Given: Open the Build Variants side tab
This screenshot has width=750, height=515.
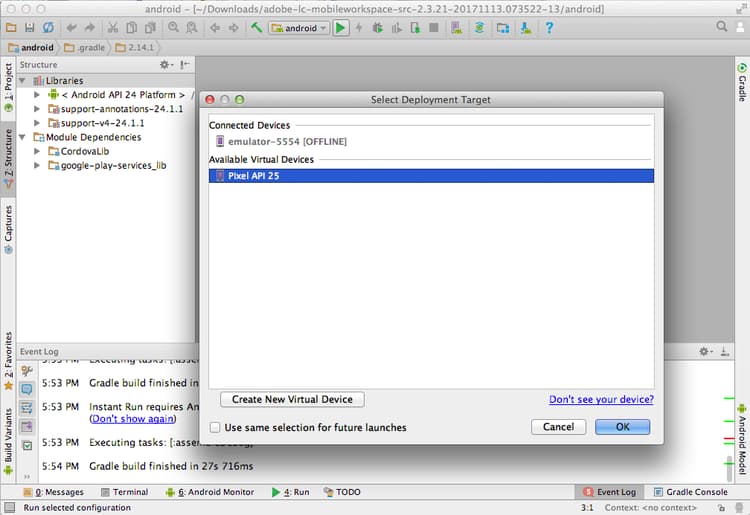Looking at the screenshot, I should pyautogui.click(x=8, y=441).
